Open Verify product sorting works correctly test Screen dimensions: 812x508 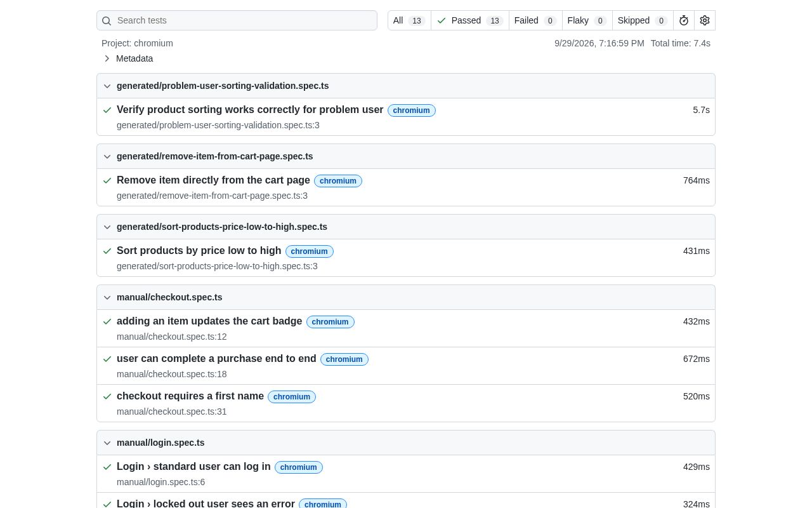(250, 110)
